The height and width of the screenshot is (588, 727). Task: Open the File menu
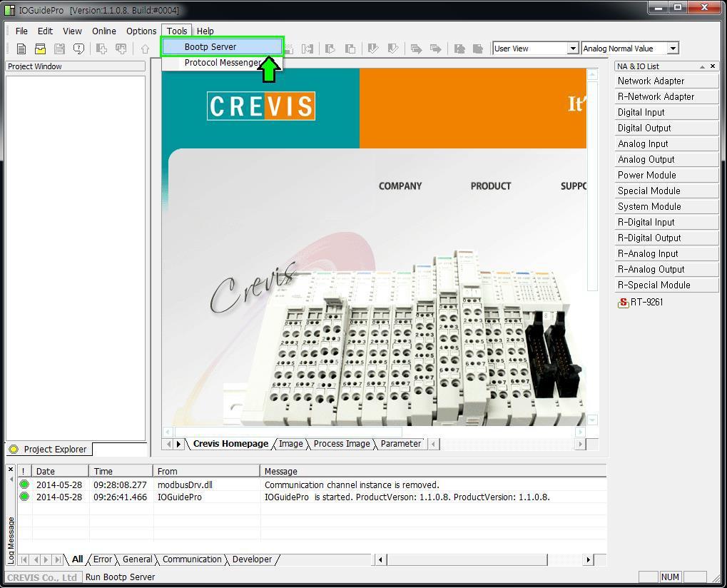pos(21,31)
